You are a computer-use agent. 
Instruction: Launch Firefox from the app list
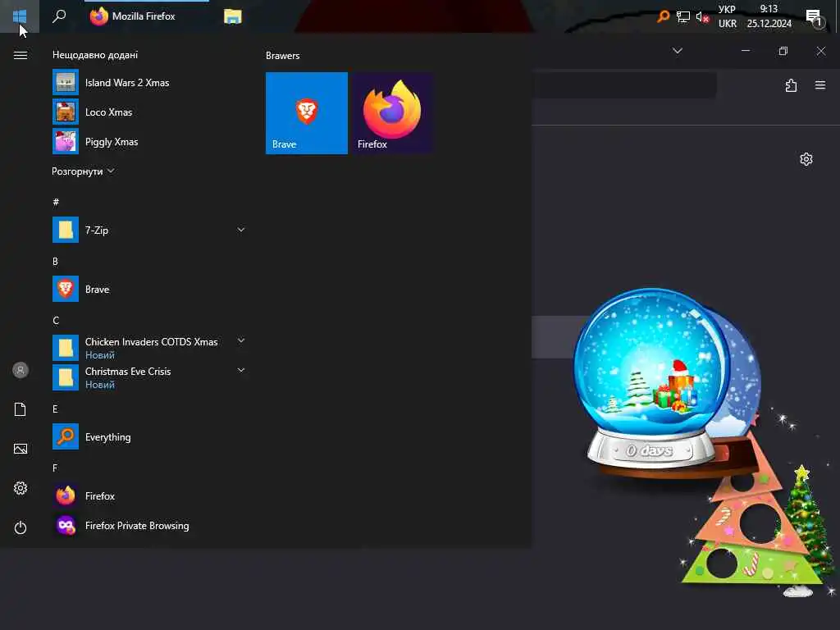[x=148, y=495]
